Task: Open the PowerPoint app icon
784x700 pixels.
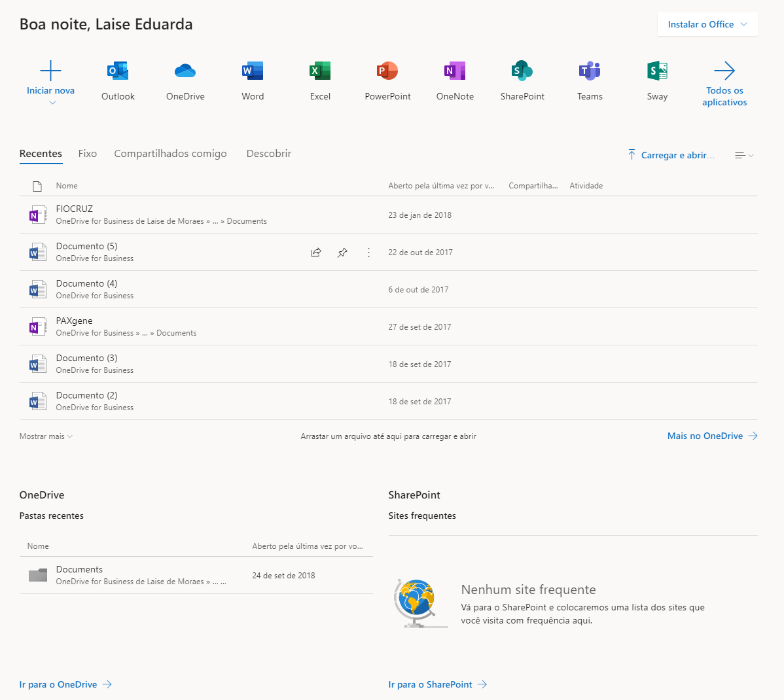Action: pyautogui.click(x=387, y=71)
